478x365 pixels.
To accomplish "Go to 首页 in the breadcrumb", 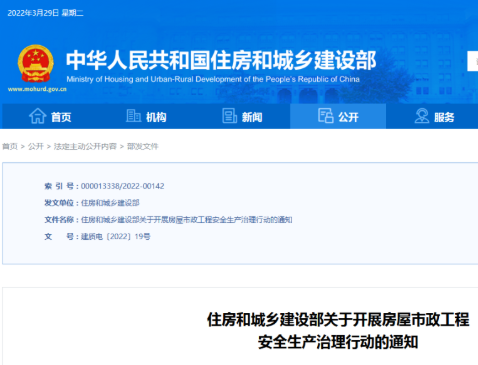I will (10, 146).
